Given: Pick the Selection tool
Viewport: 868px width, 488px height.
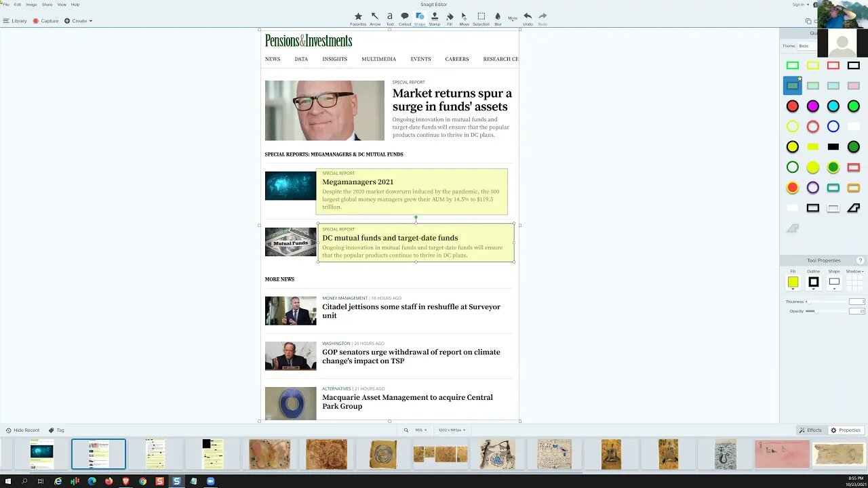Looking at the screenshot, I should (x=481, y=18).
